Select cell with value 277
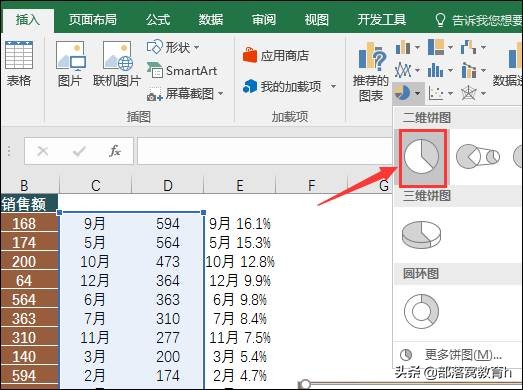 click(168, 338)
